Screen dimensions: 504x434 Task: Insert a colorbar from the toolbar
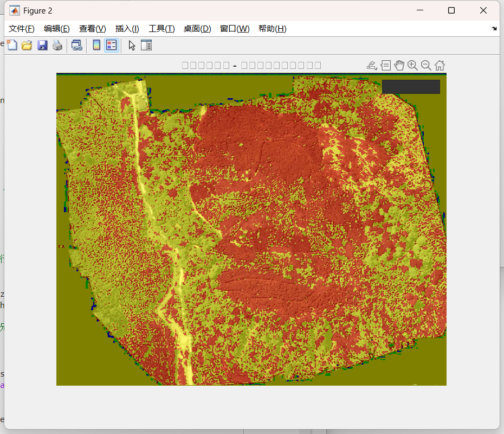[x=96, y=46]
